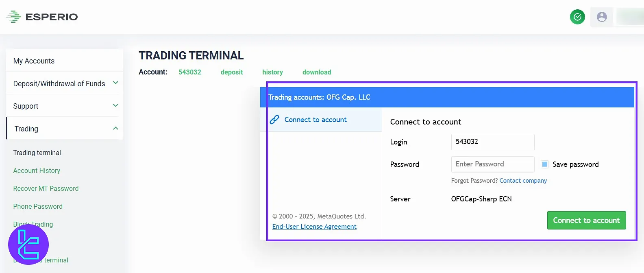Expand Deposit/Withdrawal of Funds chevron
This screenshot has width=644, height=273.
(x=115, y=83)
